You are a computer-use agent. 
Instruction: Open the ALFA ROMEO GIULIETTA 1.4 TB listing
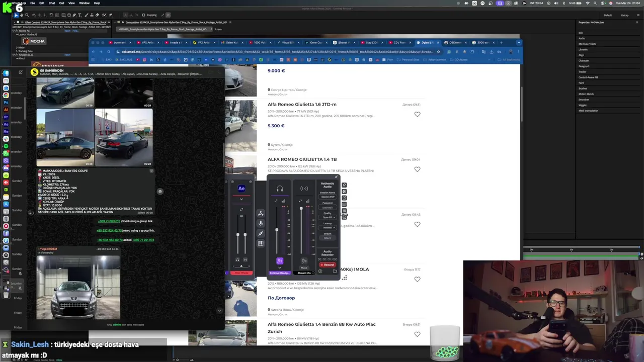pos(302,159)
